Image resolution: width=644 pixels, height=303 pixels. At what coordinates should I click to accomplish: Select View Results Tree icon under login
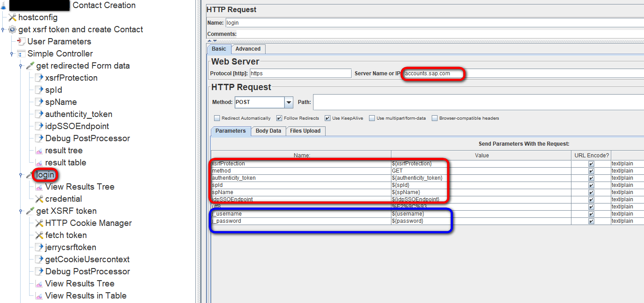pos(39,187)
